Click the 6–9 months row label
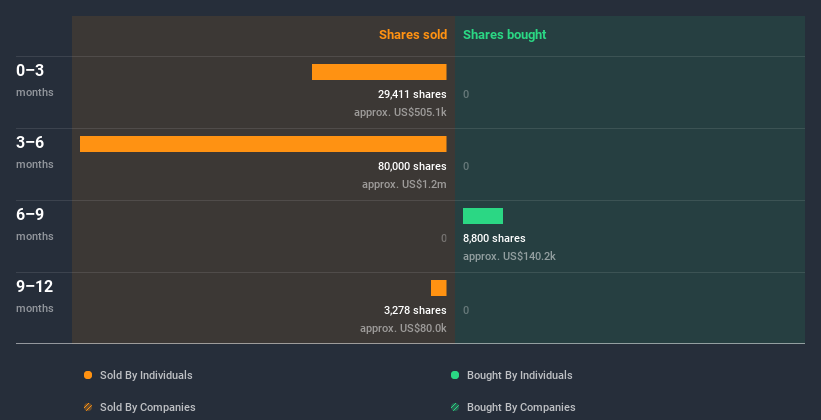 click(x=35, y=224)
